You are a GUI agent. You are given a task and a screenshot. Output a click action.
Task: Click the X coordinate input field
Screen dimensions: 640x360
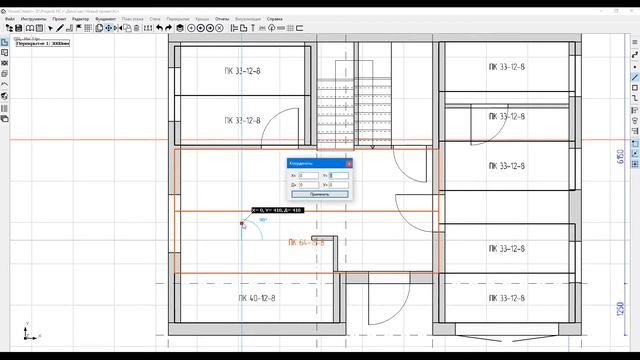(309, 176)
